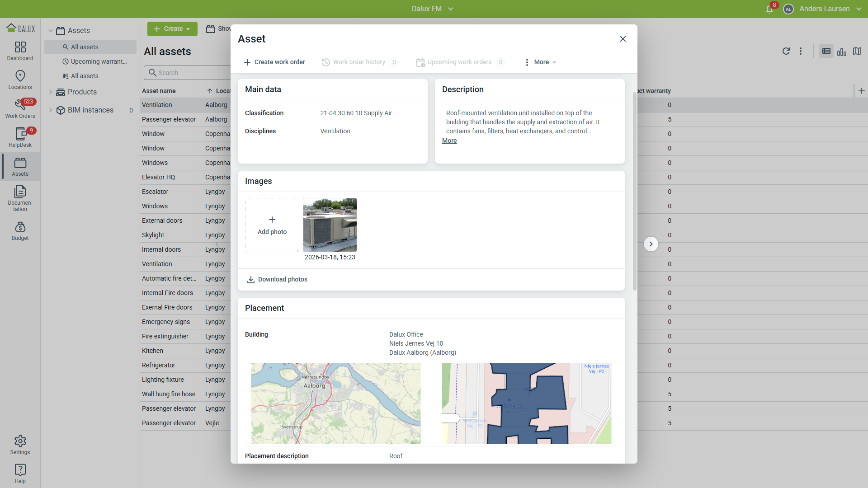Select Automatic fire detection row
Viewport: 868px width, 488px height.
(185, 278)
